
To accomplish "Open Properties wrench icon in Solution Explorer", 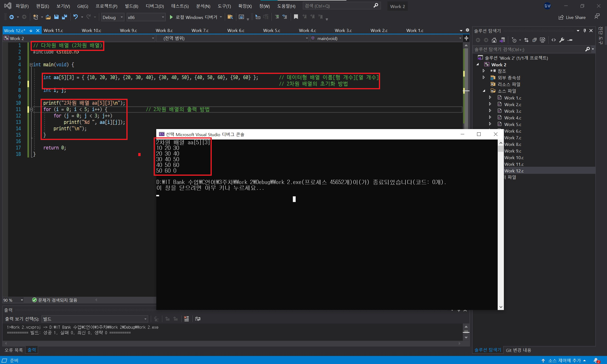I will pyautogui.click(x=562, y=40).
